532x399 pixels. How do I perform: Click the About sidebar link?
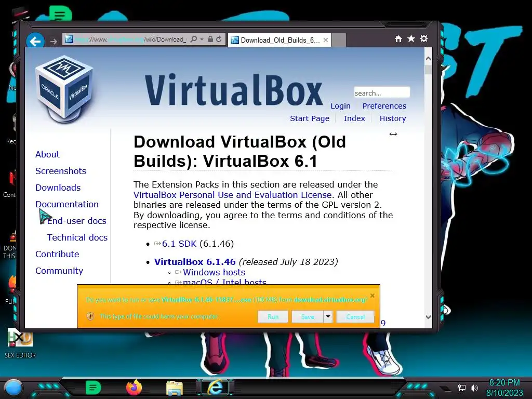pos(47,154)
